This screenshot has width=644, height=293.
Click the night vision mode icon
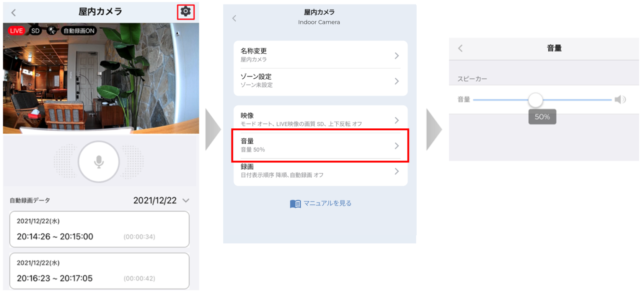[52, 31]
